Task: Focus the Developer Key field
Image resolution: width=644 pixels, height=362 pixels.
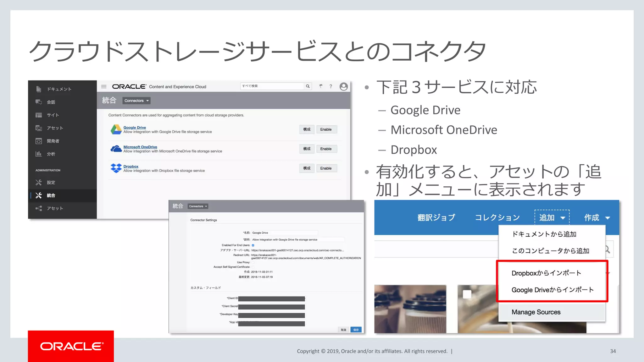Action: click(x=272, y=315)
